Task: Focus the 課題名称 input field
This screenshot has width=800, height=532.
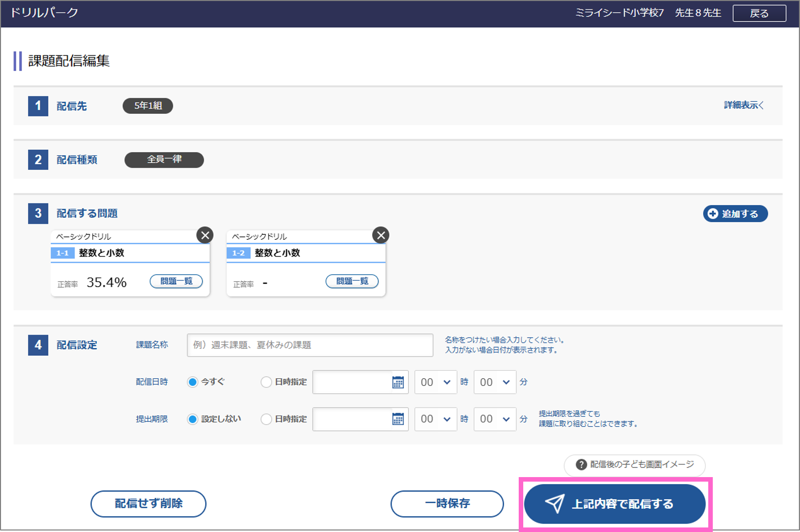Action: (310, 345)
